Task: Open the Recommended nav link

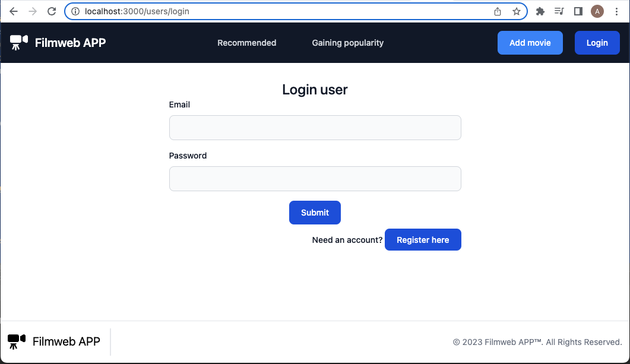Action: (x=246, y=43)
